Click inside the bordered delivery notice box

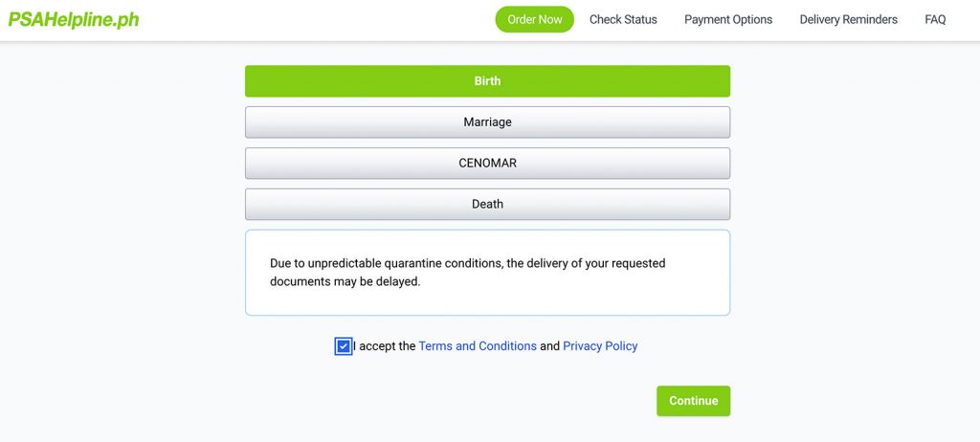pos(487,273)
